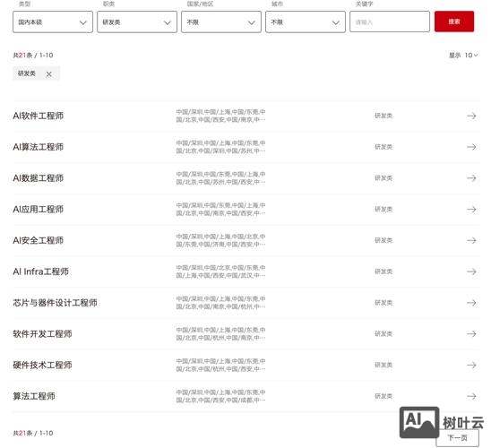Open the AI安全工程师 job listing

tap(39, 240)
